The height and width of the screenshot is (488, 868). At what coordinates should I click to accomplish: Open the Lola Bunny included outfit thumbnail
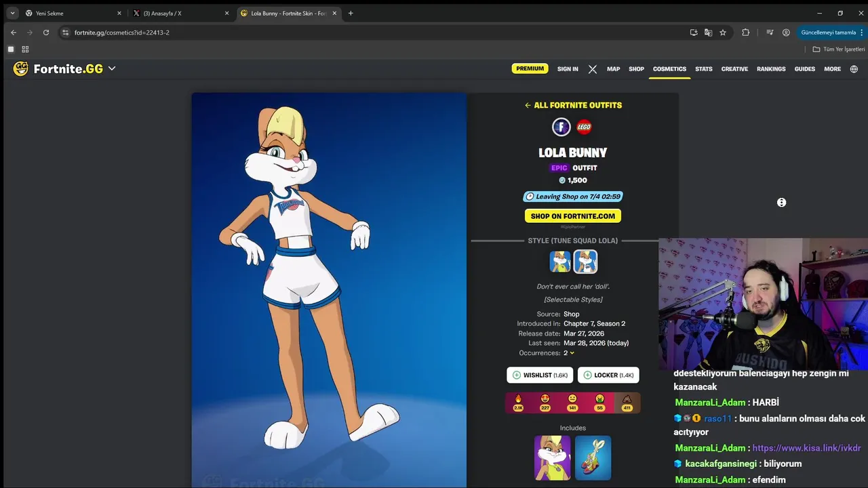(x=553, y=458)
